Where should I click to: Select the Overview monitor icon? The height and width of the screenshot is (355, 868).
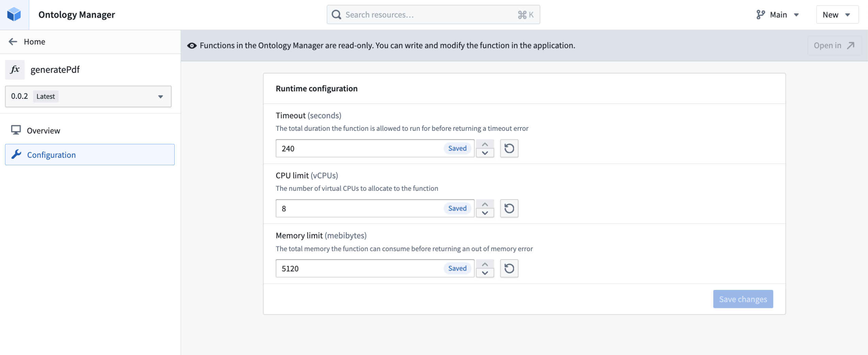point(16,130)
